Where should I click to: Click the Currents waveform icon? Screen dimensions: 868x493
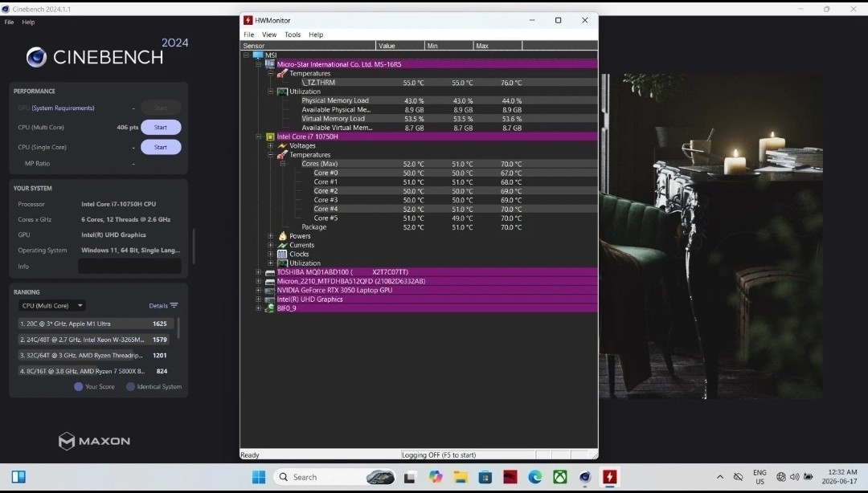pyautogui.click(x=282, y=245)
